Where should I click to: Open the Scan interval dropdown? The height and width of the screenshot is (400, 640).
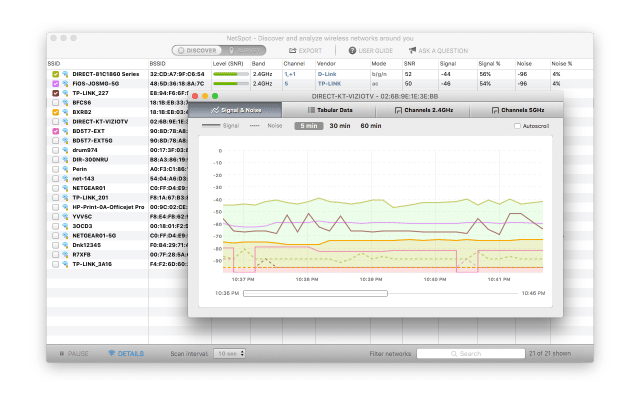(229, 353)
